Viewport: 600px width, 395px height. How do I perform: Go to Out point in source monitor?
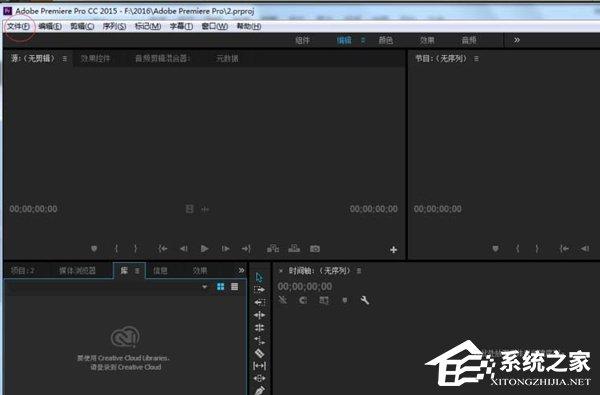click(x=246, y=249)
